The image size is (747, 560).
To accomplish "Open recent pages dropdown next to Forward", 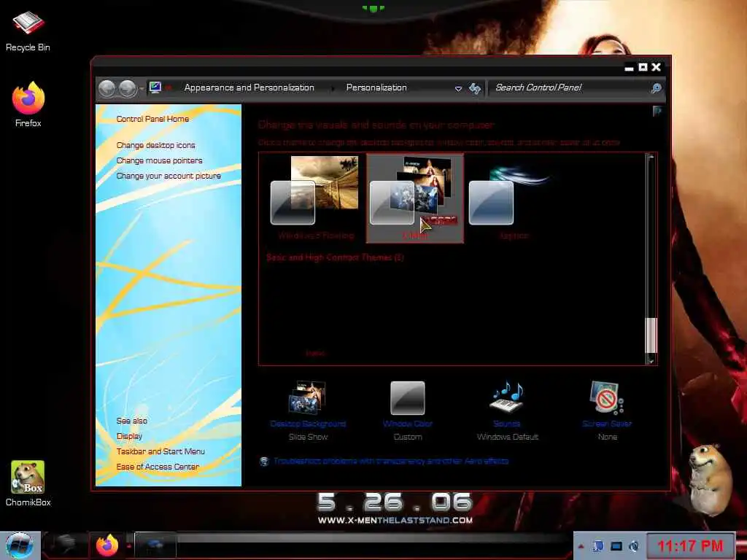I will pyautogui.click(x=142, y=89).
